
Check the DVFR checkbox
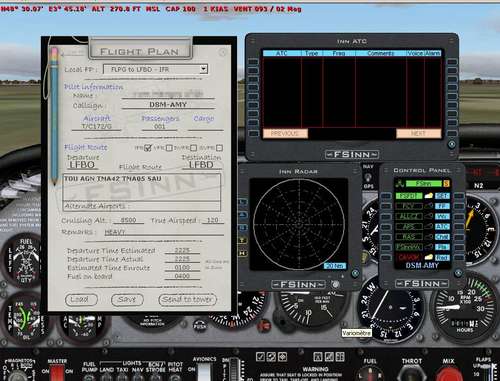(x=193, y=148)
